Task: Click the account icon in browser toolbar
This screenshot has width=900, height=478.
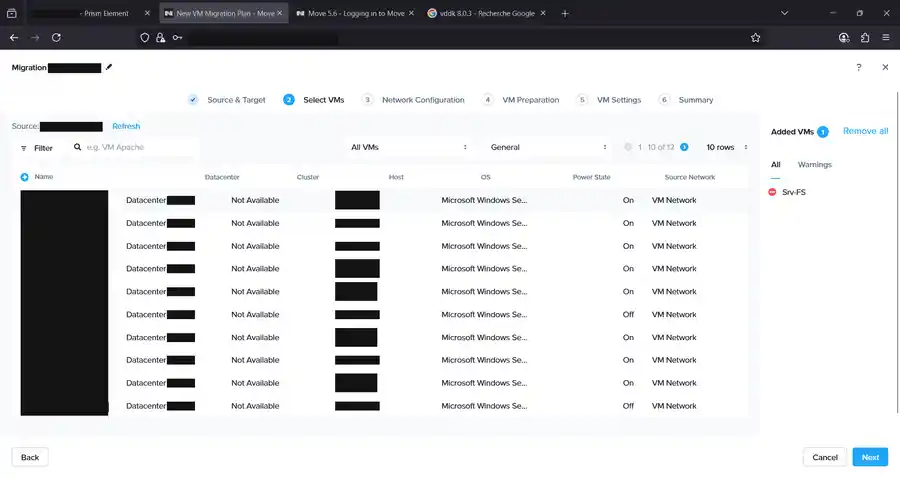Action: coord(844,38)
